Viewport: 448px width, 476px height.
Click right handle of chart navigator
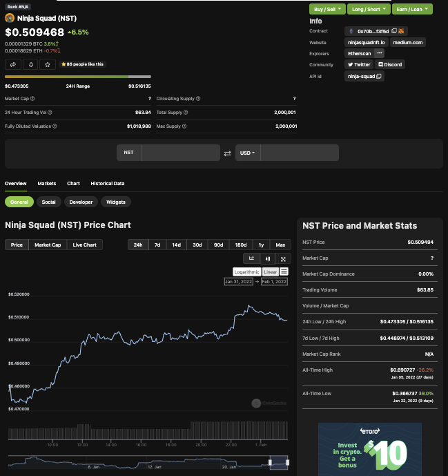(288, 462)
